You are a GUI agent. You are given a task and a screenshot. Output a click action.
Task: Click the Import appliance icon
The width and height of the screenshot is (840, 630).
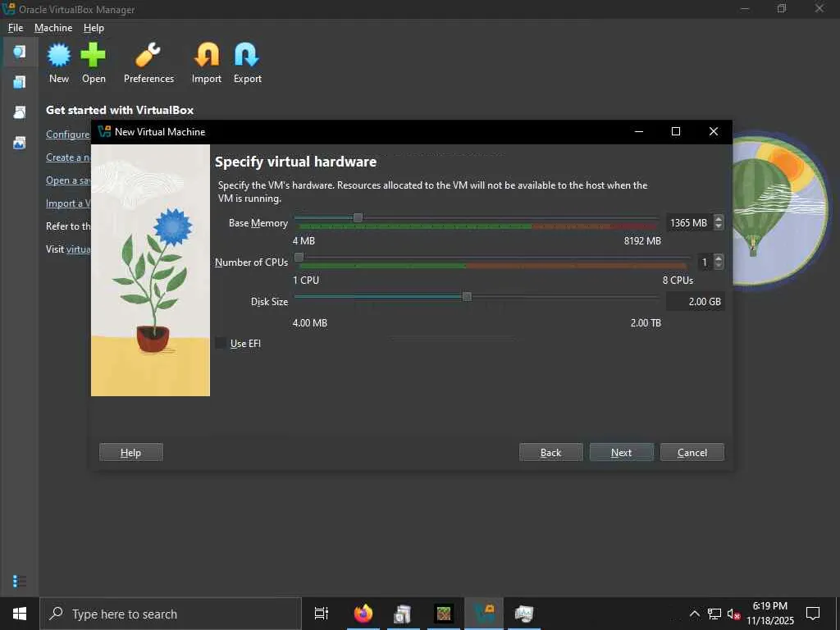point(207,55)
